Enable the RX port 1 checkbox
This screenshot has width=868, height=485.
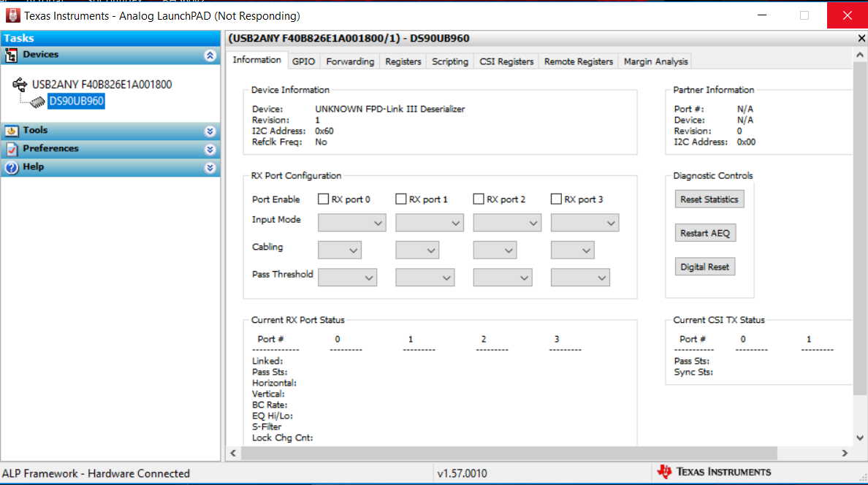(x=400, y=198)
